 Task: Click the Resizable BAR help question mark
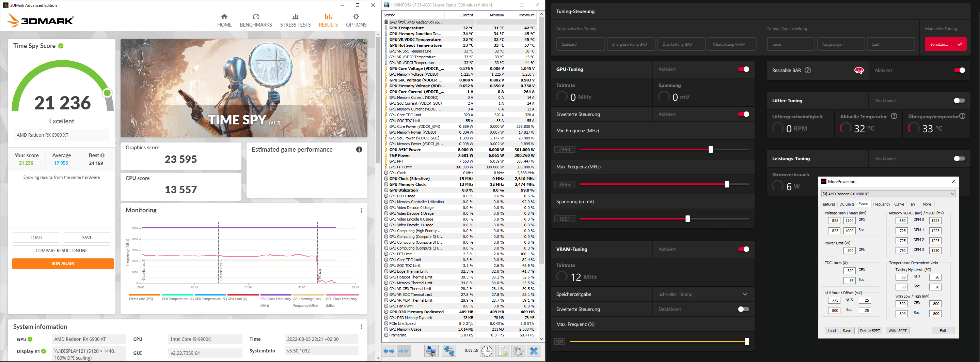click(808, 71)
